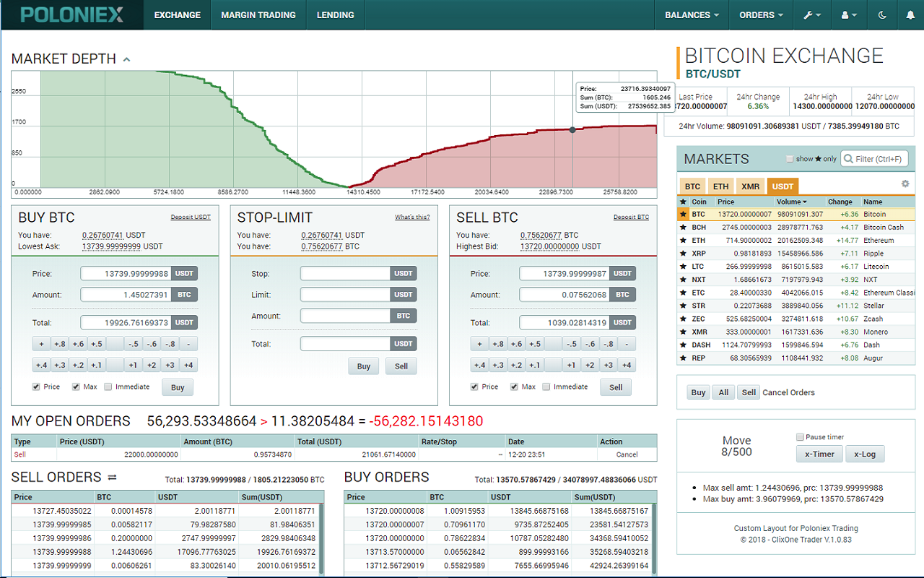Open the Lending page
The height and width of the screenshot is (578, 924).
(x=336, y=14)
